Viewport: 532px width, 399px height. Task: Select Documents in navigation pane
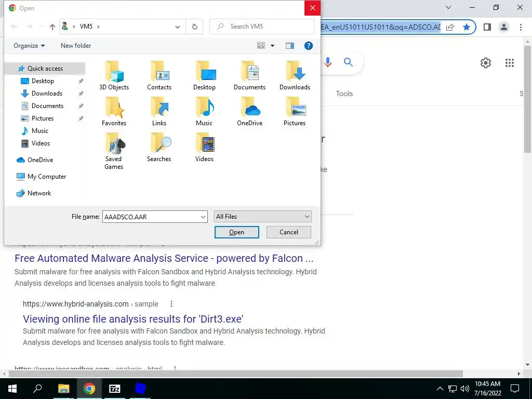point(47,106)
